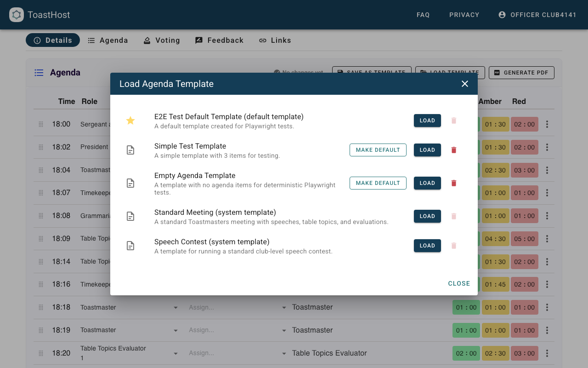588x368 pixels.
Task: Click the document icon next to Speech Contest
Action: (130, 246)
